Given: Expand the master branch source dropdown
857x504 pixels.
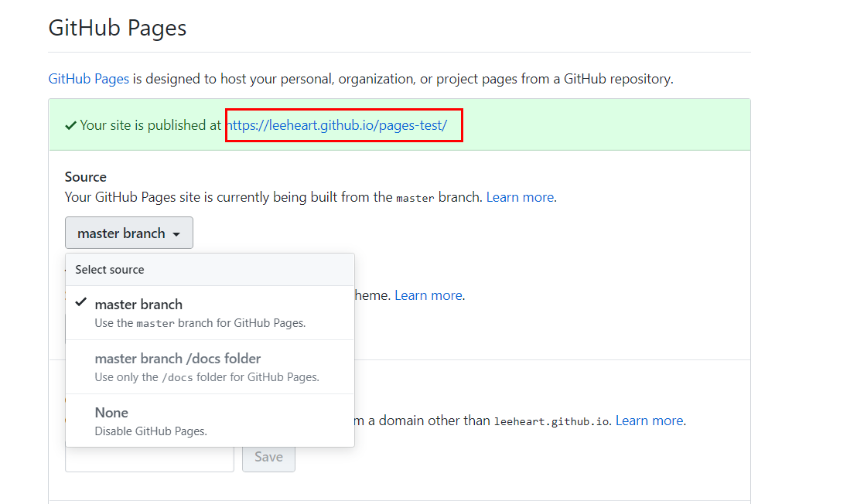Looking at the screenshot, I should click(129, 233).
